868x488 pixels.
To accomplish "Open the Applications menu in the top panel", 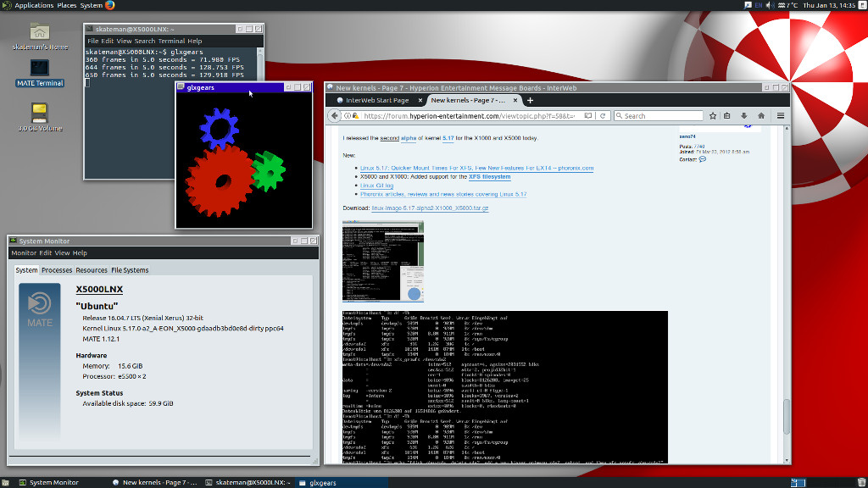I will pos(34,5).
